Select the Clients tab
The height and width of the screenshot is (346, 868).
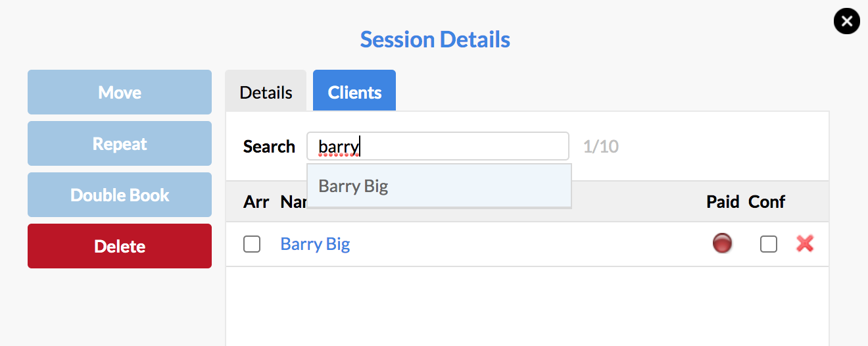point(354,91)
